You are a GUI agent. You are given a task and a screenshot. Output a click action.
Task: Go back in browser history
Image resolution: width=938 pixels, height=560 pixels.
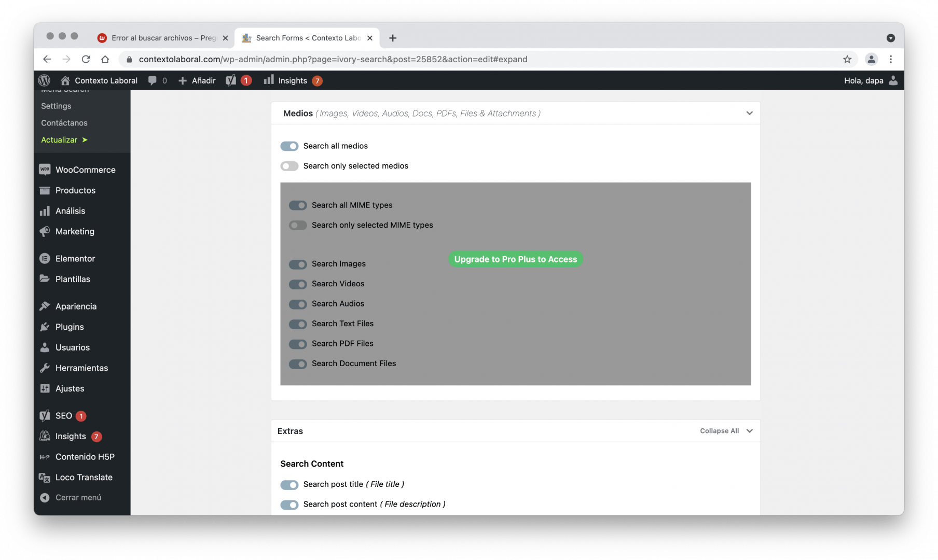click(x=47, y=59)
